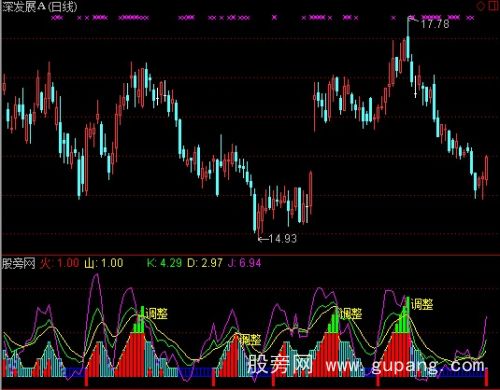Viewport: 500px width, 390px height.
Task: Select the chart title 深发展A(日线)
Action: click(x=39, y=7)
